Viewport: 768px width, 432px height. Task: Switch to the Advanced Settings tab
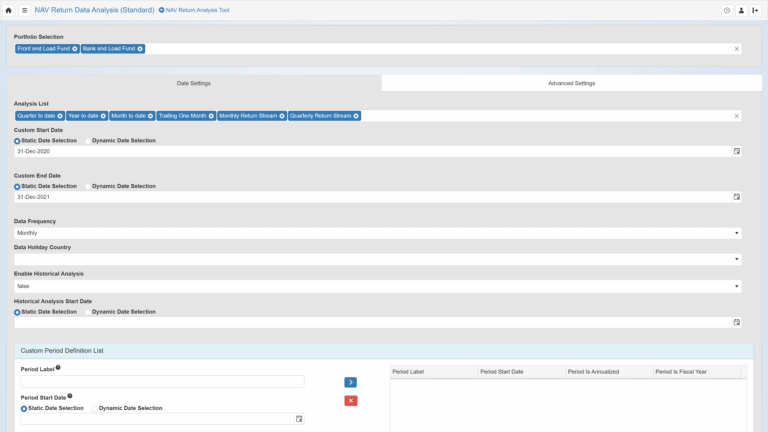pos(571,83)
